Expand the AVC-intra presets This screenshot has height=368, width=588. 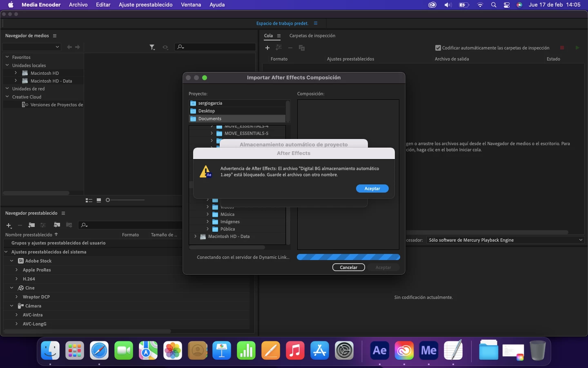tap(17, 315)
